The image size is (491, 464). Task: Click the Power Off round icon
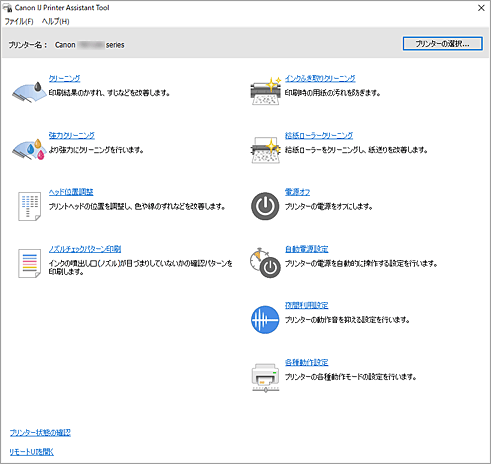(265, 206)
